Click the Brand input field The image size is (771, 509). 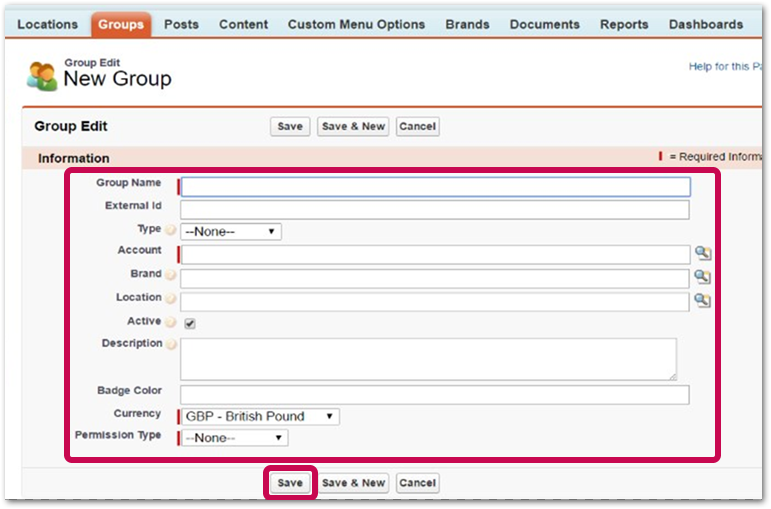click(x=435, y=278)
